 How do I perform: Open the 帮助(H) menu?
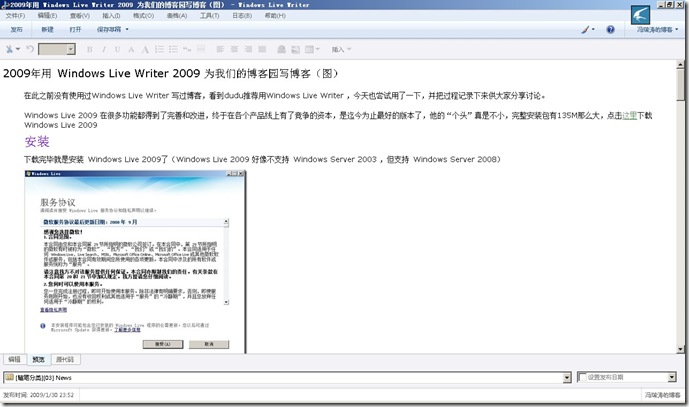point(275,15)
